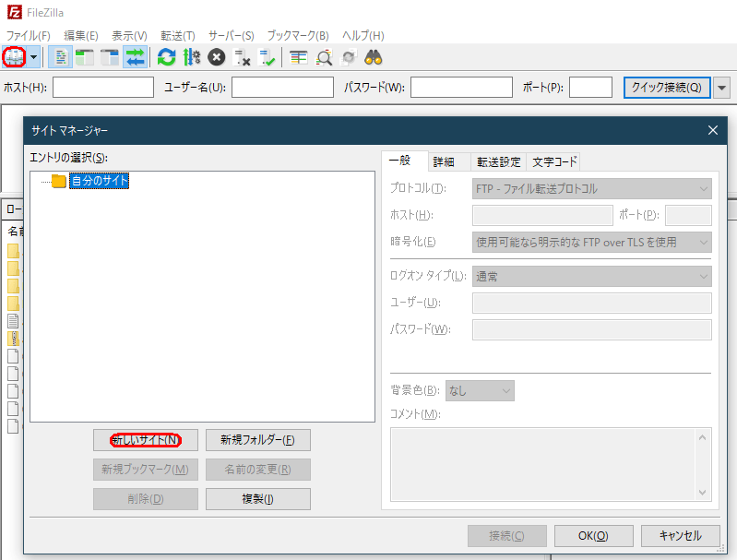
Task: Toggle directory comparison icon
Action: pyautogui.click(x=324, y=57)
